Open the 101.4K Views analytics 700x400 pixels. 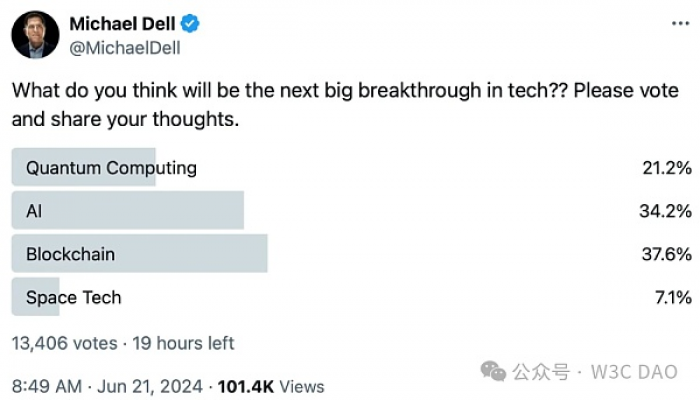click(x=271, y=386)
